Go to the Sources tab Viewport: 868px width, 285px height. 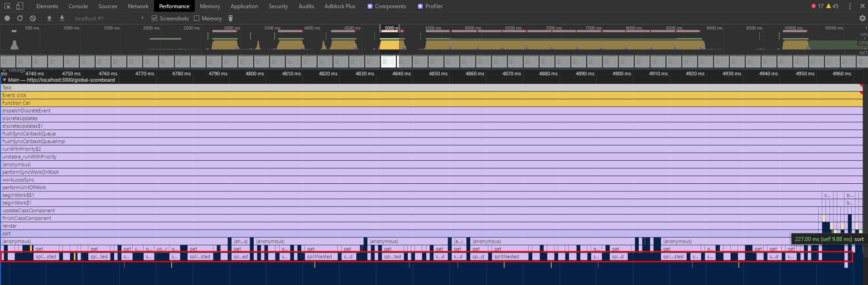coord(108,6)
